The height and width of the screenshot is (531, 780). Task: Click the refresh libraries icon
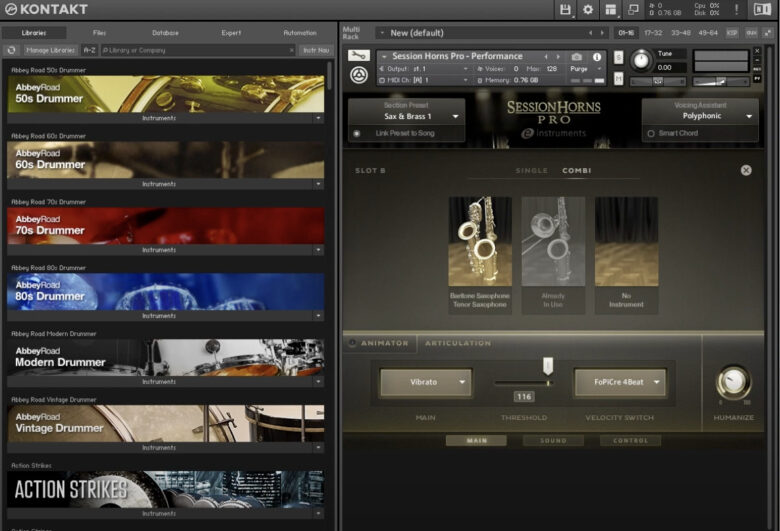pos(11,50)
